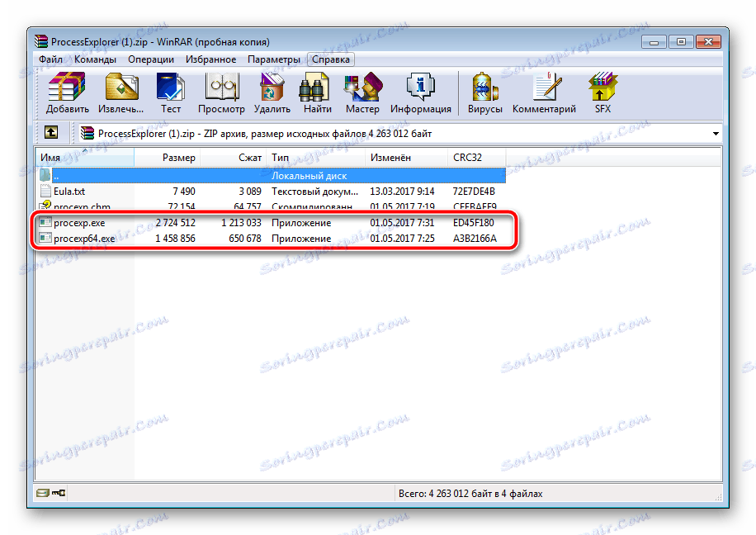
Task: Maximize the WinRAR window
Action: pos(681,42)
